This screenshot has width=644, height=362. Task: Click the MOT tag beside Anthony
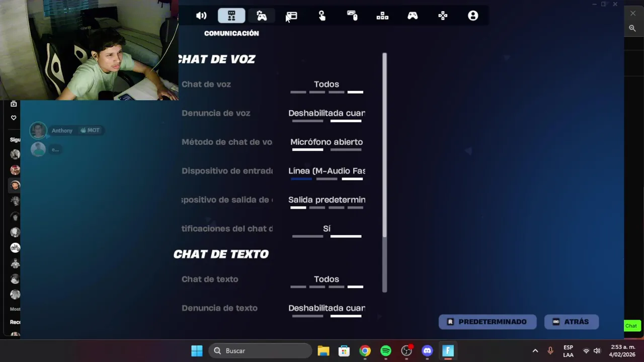pos(90,130)
